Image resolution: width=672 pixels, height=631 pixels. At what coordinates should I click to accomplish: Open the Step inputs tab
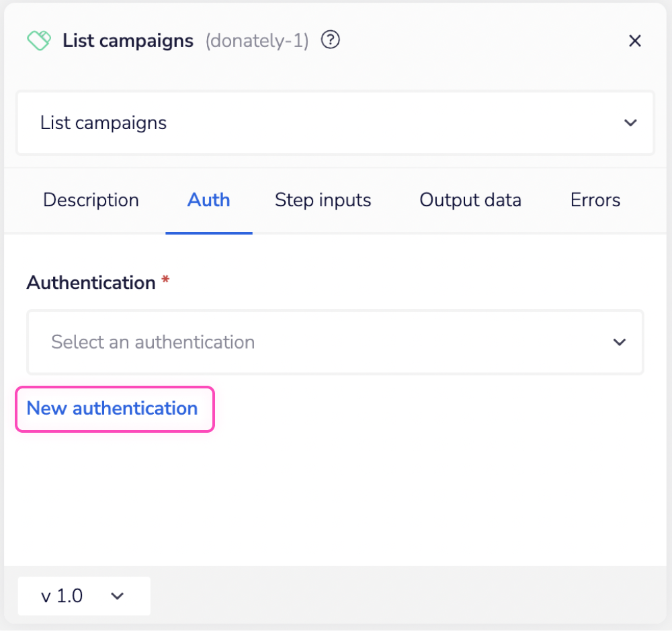[323, 200]
